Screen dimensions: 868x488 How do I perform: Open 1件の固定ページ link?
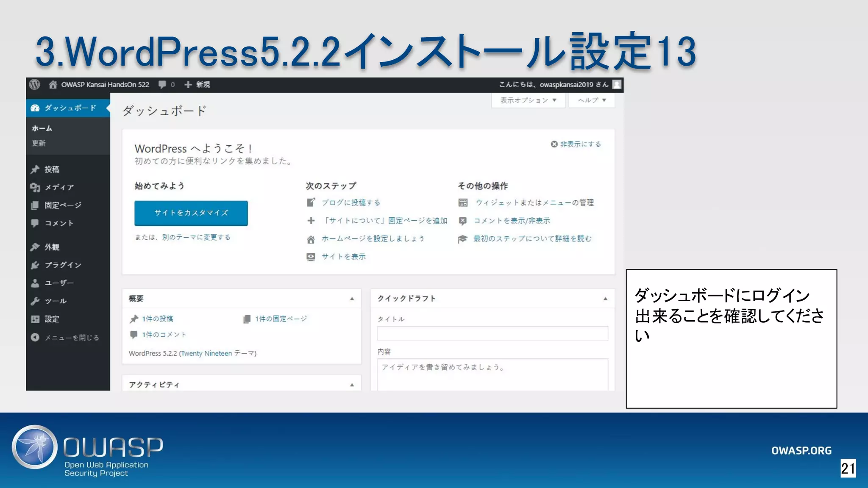coord(281,319)
